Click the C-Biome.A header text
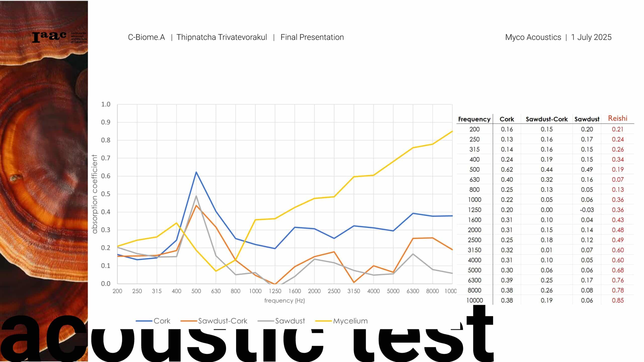 click(146, 37)
